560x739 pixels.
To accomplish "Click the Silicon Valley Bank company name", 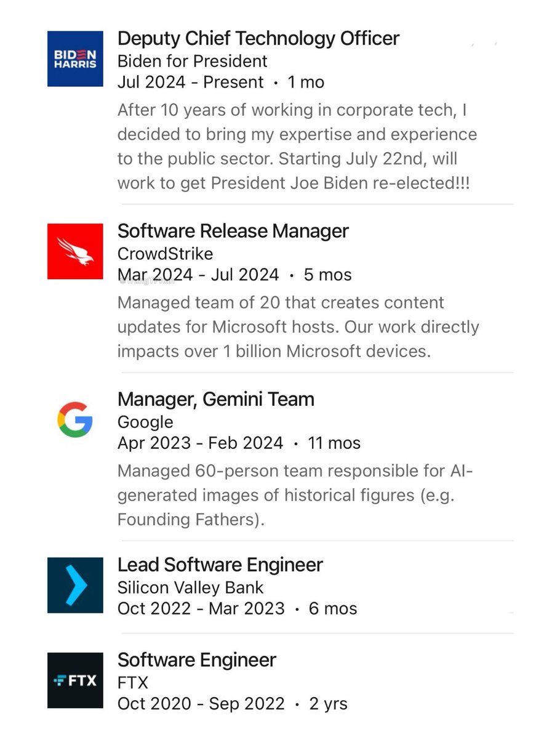I will click(190, 588).
